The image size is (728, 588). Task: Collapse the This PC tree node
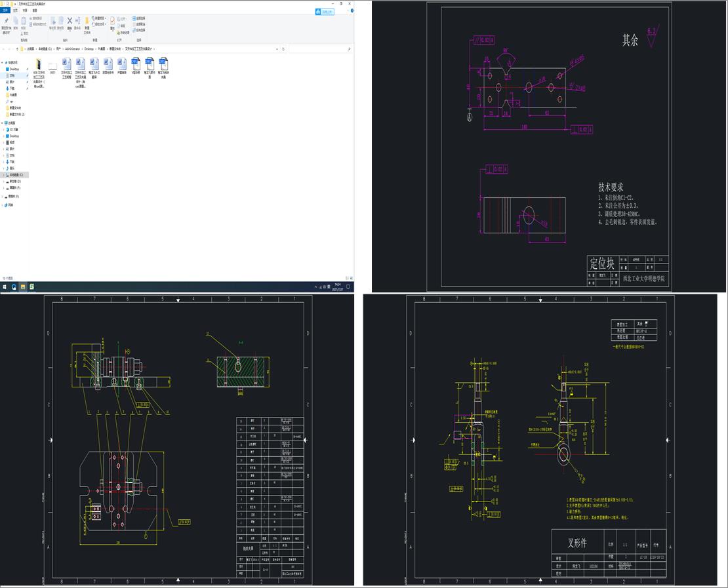coord(3,123)
